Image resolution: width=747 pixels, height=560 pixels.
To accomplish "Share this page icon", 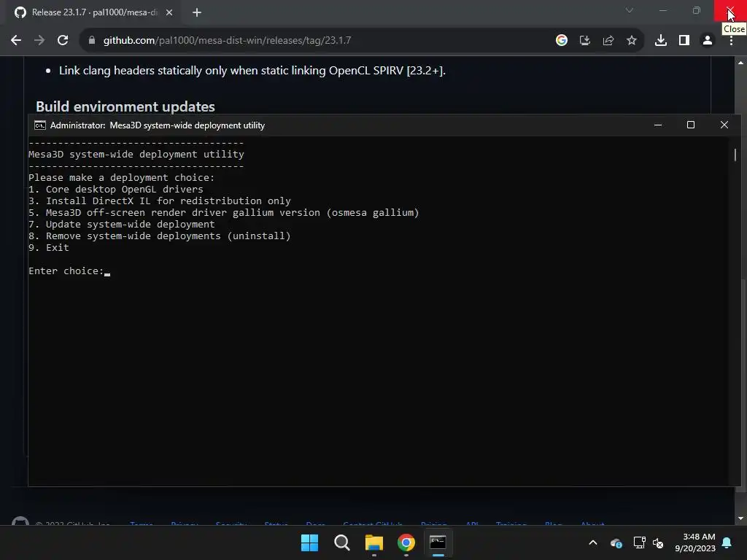I will click(x=608, y=41).
